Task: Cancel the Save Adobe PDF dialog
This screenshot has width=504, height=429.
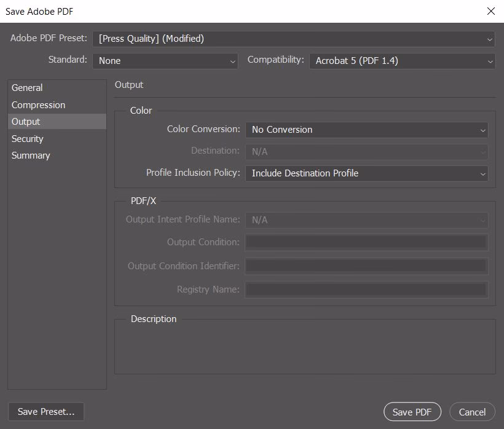Action: point(472,412)
